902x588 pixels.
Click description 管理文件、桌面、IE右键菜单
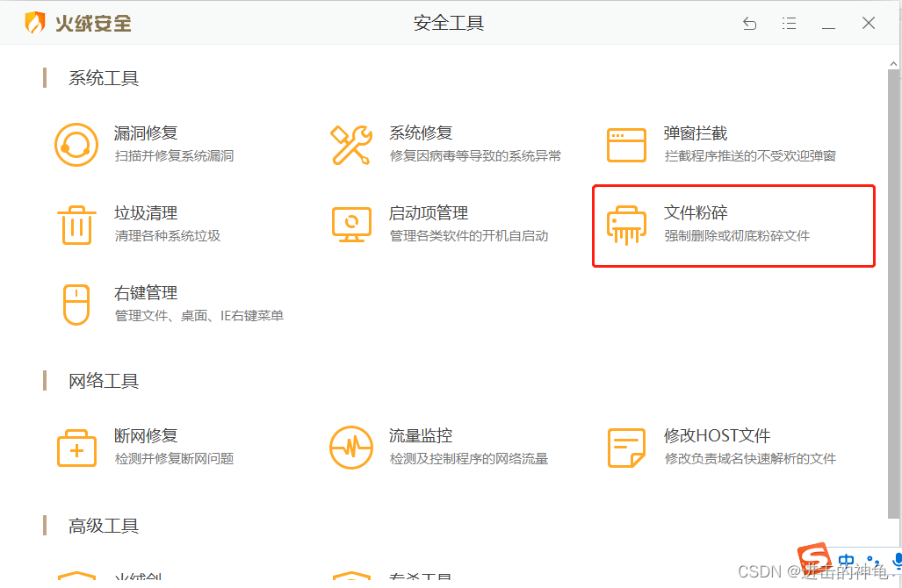click(199, 316)
